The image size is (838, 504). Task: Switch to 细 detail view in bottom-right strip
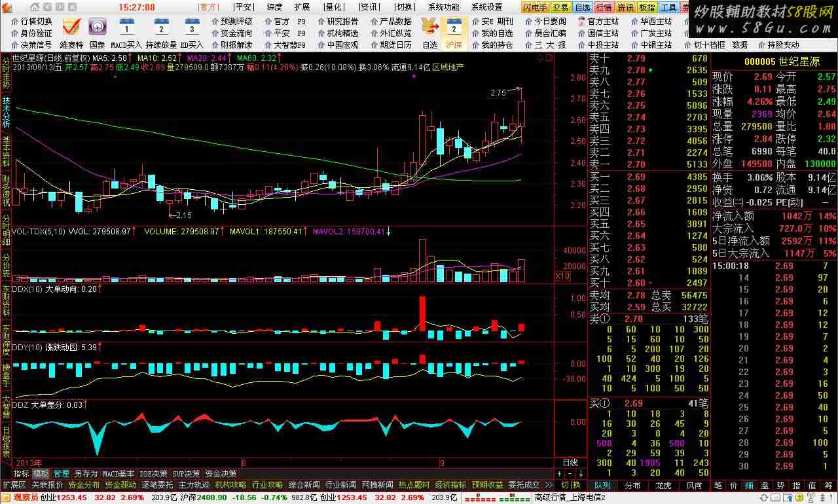[749, 485]
